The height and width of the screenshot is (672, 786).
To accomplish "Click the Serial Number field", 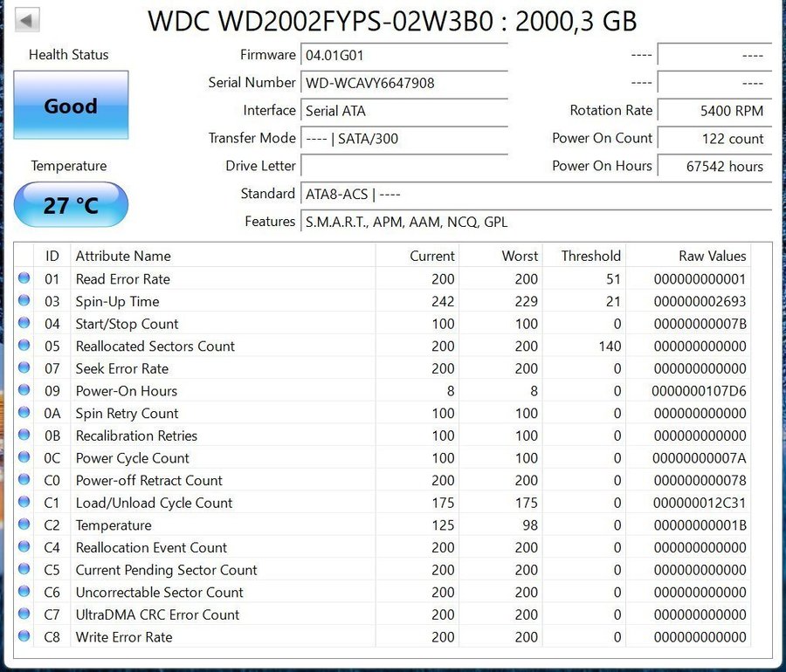I will click(x=403, y=84).
